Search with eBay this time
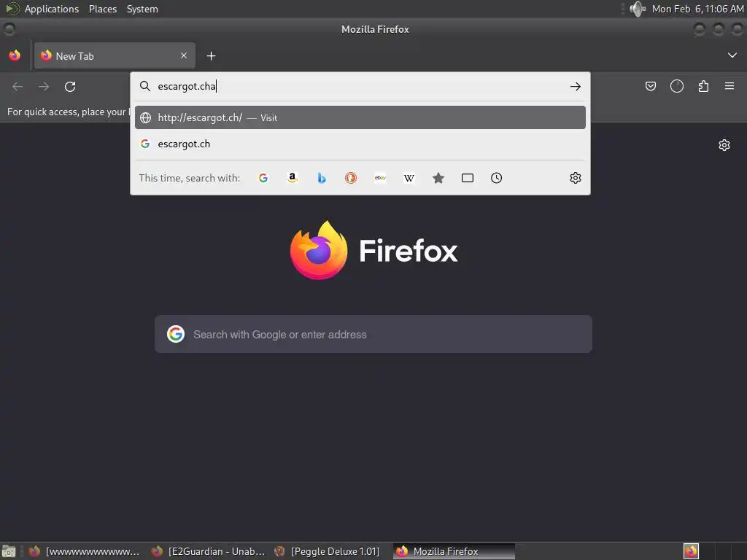This screenshot has width=747, height=560. 380,178
